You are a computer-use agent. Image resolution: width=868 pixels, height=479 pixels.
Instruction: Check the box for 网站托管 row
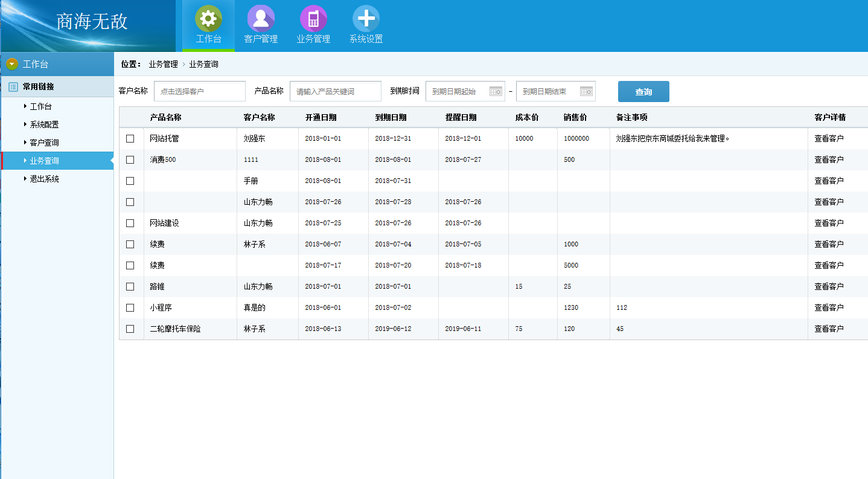130,139
